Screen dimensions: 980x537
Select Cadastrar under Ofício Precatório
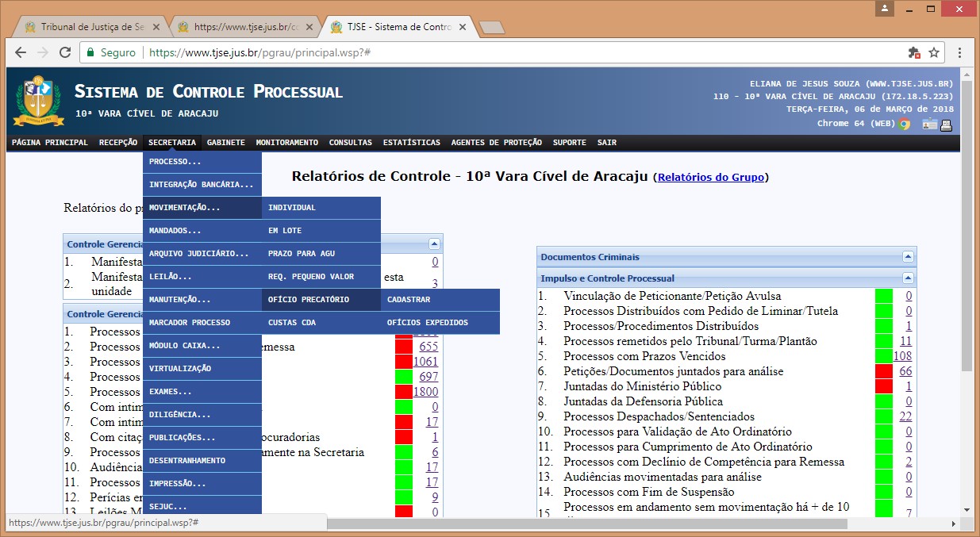point(409,300)
